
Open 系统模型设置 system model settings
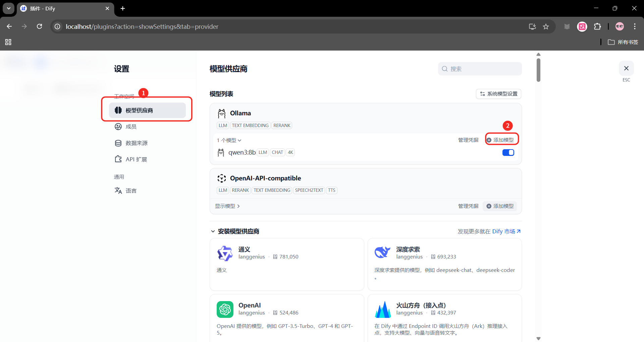(498, 94)
